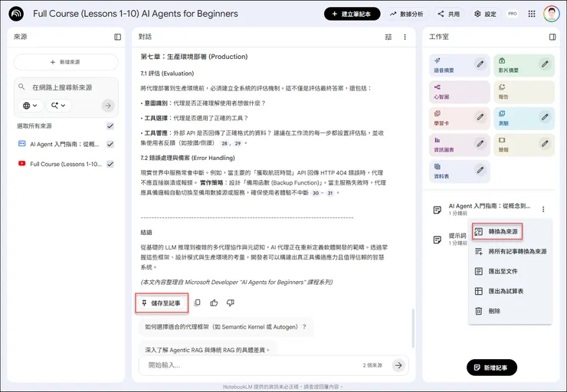Viewport: 567px width, 392px height.
Task: Open the Google apps grid icon
Action: 532,14
